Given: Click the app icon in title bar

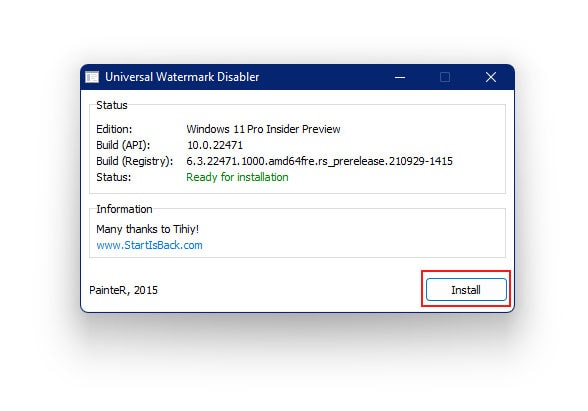Looking at the screenshot, I should [92, 77].
